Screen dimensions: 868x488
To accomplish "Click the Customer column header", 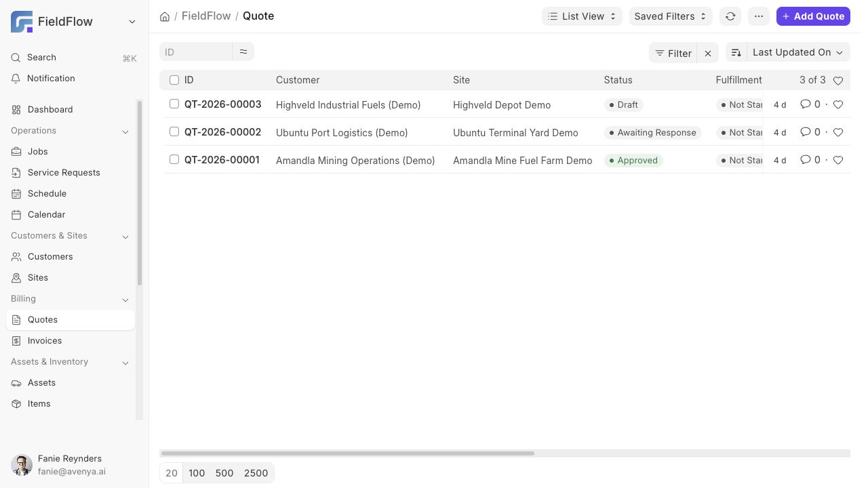I will tap(298, 80).
